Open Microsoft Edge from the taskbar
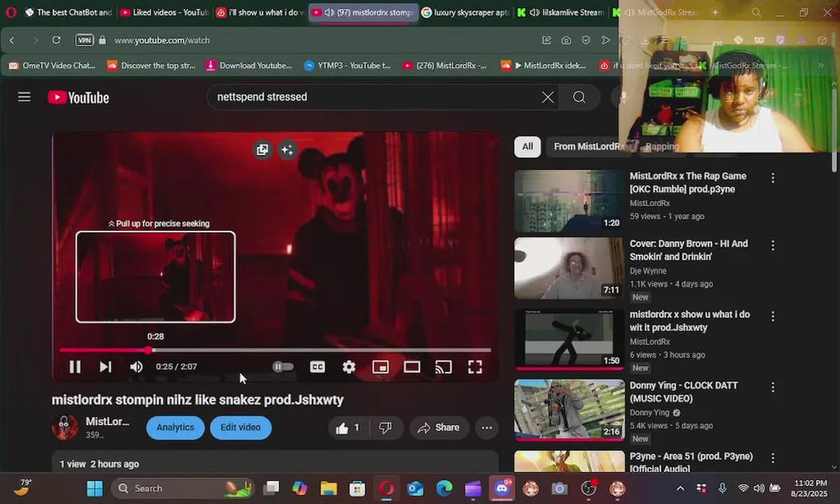 click(x=444, y=489)
